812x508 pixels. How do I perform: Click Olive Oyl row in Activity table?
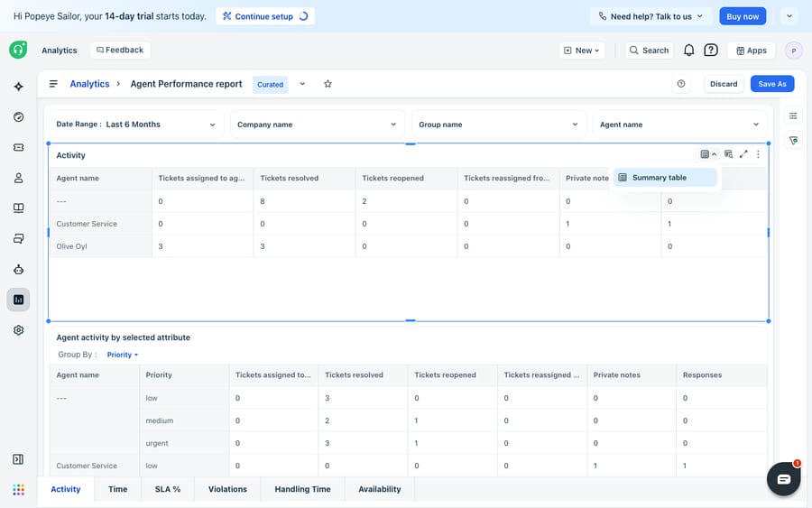click(x=408, y=246)
